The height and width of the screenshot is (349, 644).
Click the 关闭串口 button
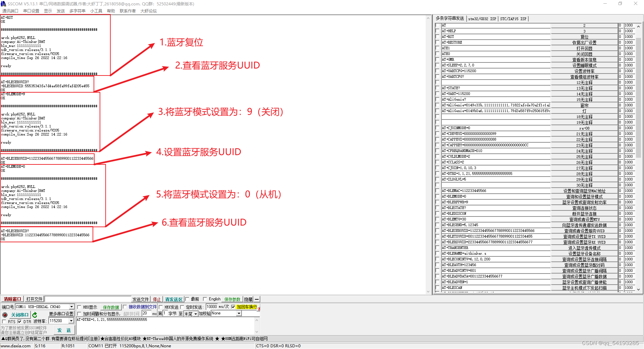coord(20,315)
